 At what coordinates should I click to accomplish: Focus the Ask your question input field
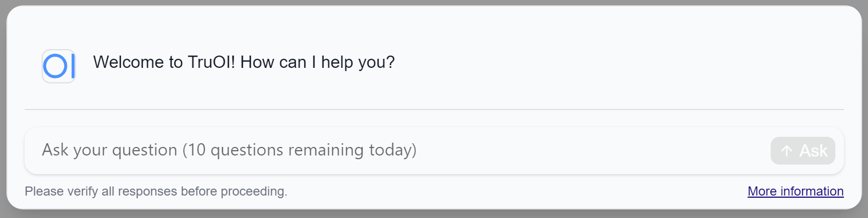point(397,150)
